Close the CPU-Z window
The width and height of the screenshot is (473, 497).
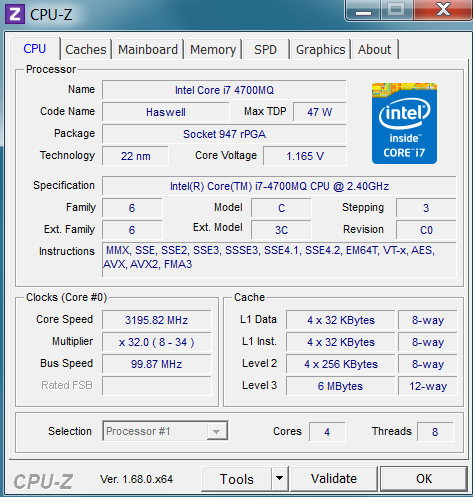click(443, 10)
